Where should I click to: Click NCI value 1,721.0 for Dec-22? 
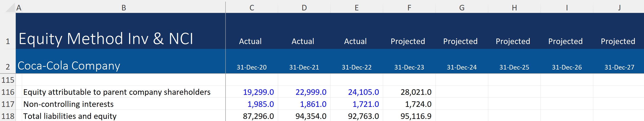pyautogui.click(x=365, y=104)
